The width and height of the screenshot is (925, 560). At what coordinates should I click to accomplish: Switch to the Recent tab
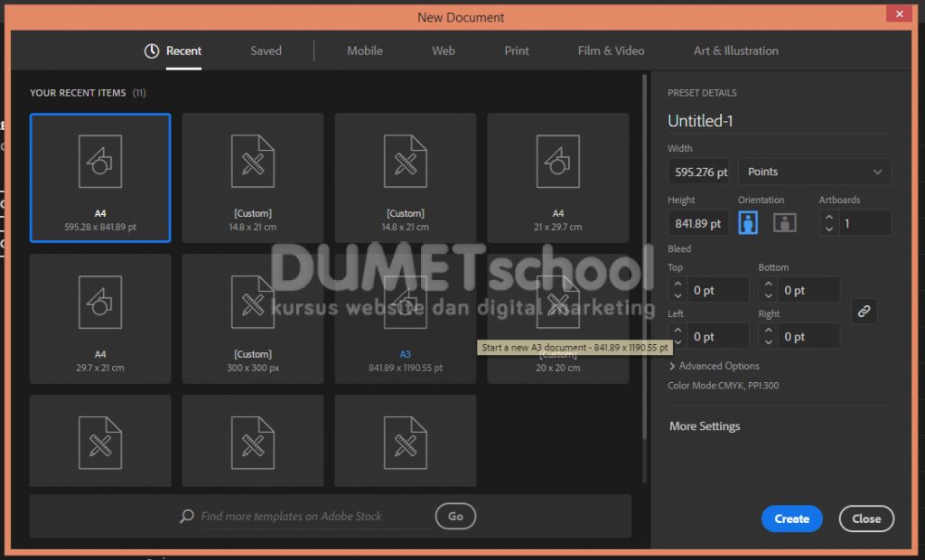tap(173, 51)
